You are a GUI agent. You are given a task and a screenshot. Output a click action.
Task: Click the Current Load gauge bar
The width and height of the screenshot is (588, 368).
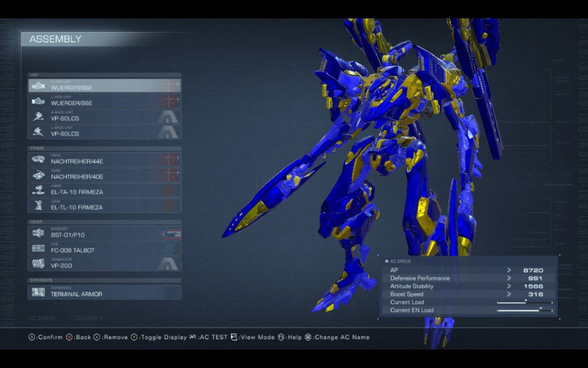525,302
